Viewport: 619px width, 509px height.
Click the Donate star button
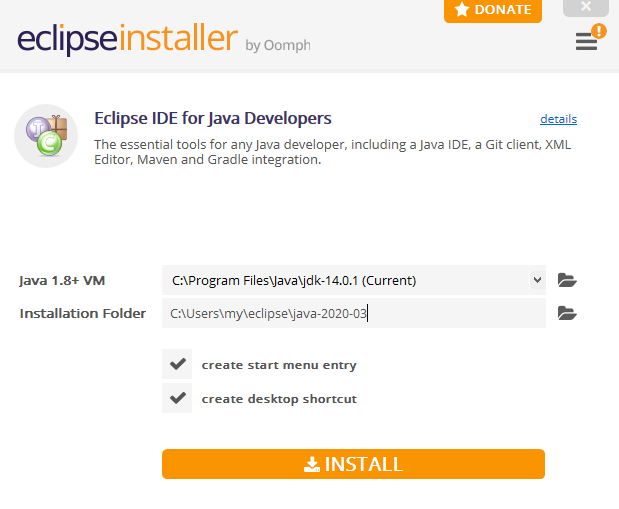[x=493, y=10]
